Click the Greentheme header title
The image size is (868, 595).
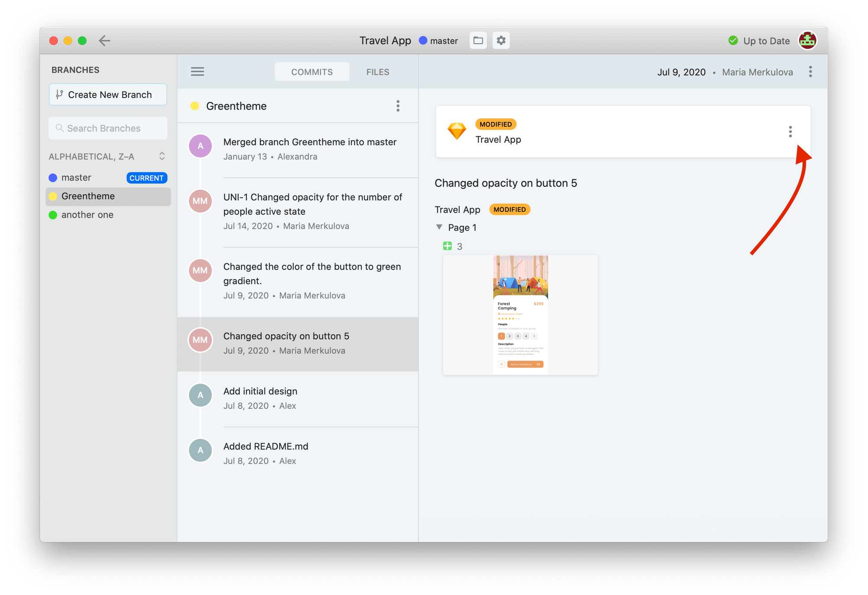coord(236,106)
